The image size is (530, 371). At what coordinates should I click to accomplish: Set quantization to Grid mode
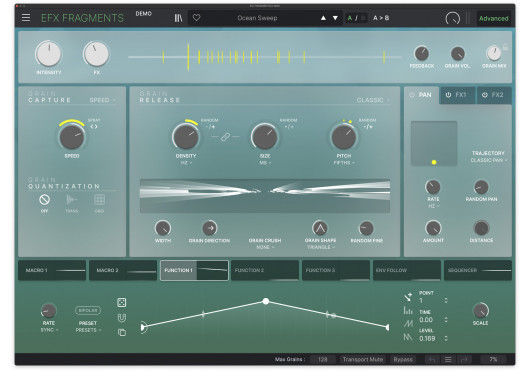click(99, 200)
